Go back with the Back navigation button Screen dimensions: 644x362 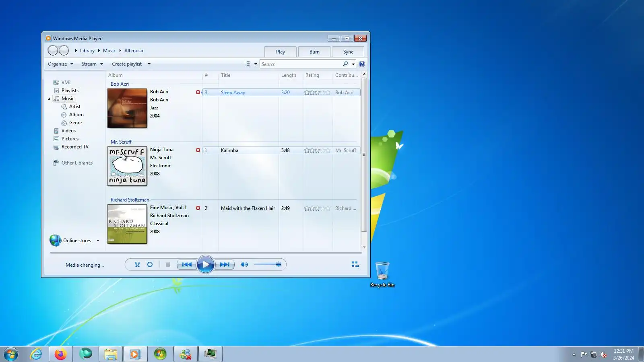pos(53,50)
